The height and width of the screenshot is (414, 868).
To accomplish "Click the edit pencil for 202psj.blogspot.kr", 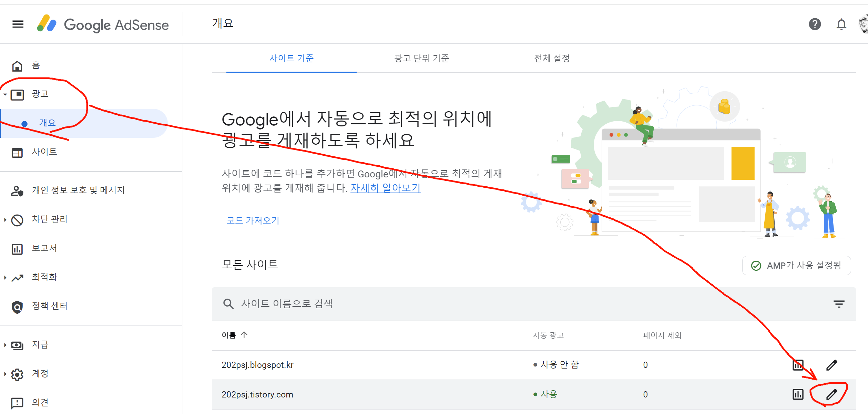I will pyautogui.click(x=831, y=365).
